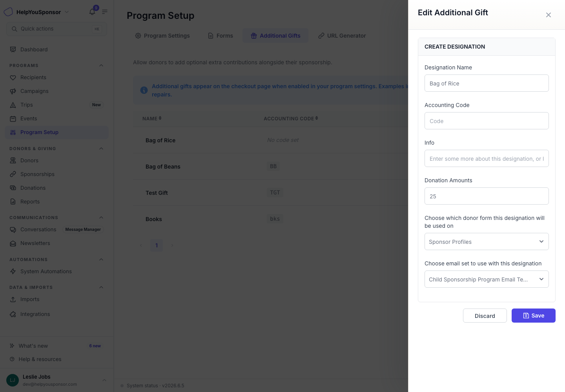Image resolution: width=565 pixels, height=392 pixels.
Task: Collapse the Communications section
Action: [x=101, y=218]
